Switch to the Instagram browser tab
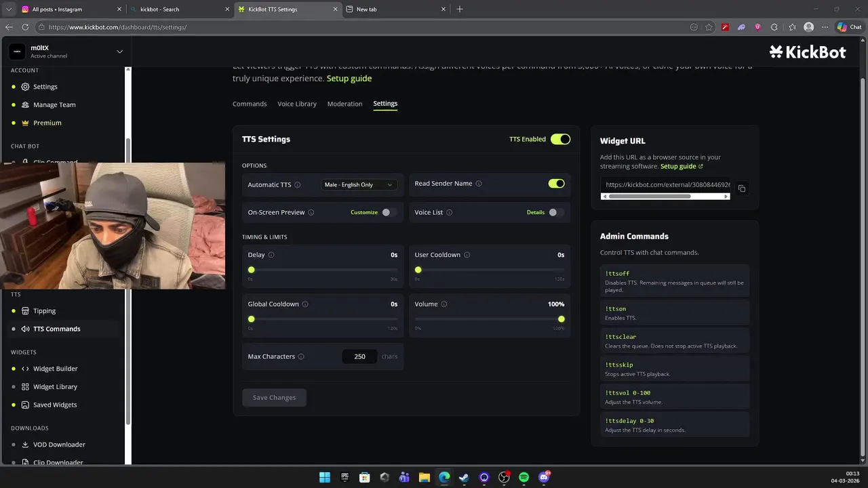The height and width of the screenshot is (488, 868). (x=71, y=9)
